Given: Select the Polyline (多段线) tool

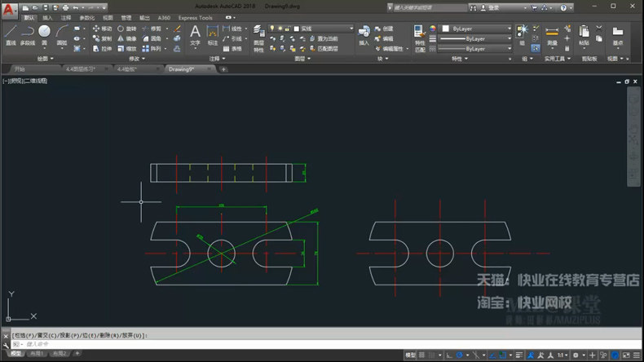Looking at the screenshot, I should point(28,34).
